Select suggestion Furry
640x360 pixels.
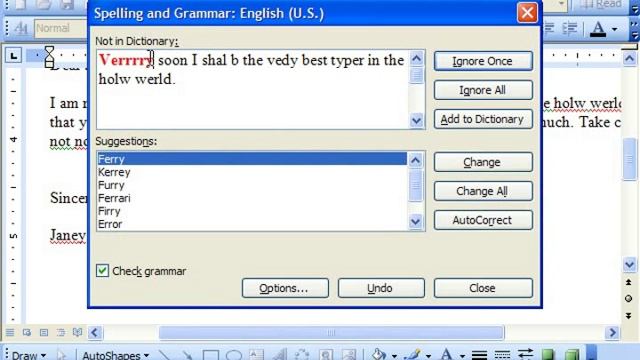[x=252, y=185]
